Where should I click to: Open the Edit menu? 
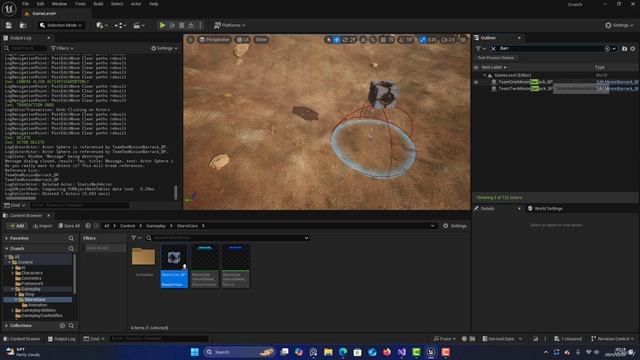[x=40, y=4]
